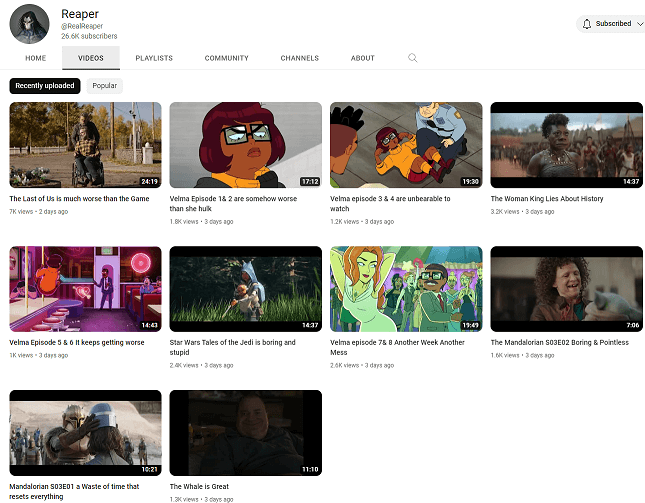Click the notification bell icon

pyautogui.click(x=587, y=24)
